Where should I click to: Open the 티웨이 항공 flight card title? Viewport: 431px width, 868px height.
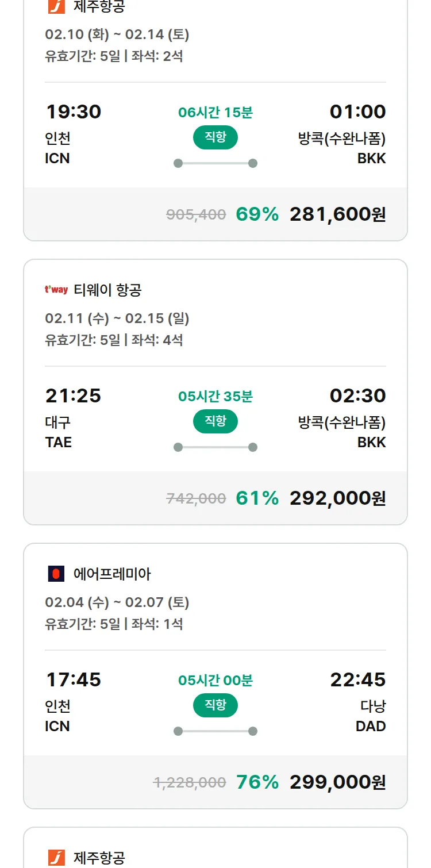pyautogui.click(x=107, y=290)
